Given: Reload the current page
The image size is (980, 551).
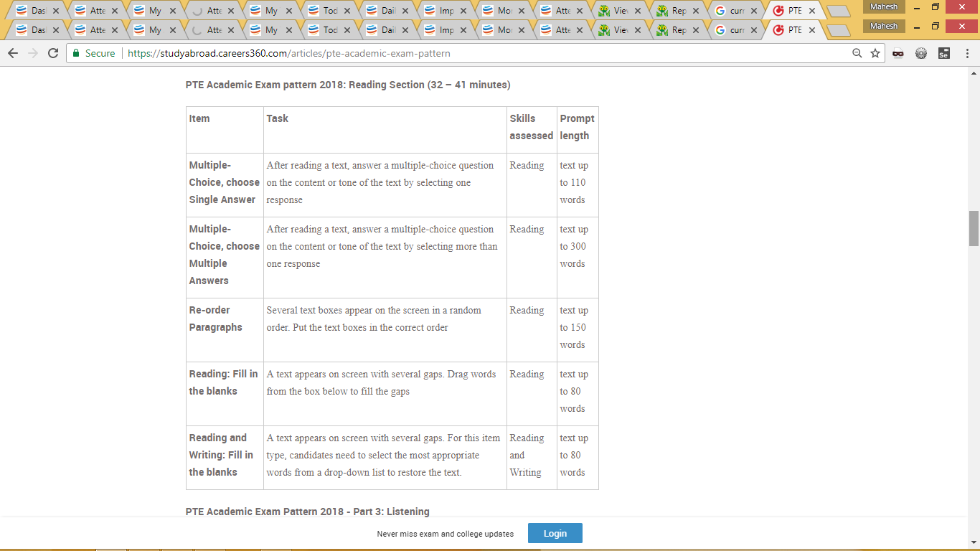Looking at the screenshot, I should coord(52,53).
